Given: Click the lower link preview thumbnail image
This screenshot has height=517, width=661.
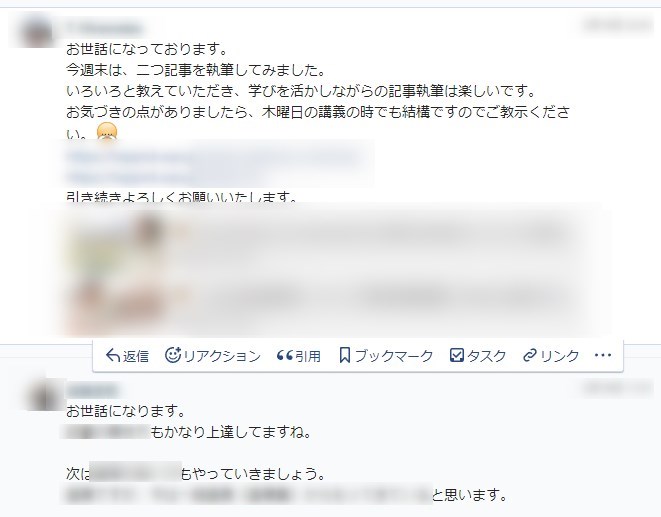Looking at the screenshot, I should [x=114, y=304].
